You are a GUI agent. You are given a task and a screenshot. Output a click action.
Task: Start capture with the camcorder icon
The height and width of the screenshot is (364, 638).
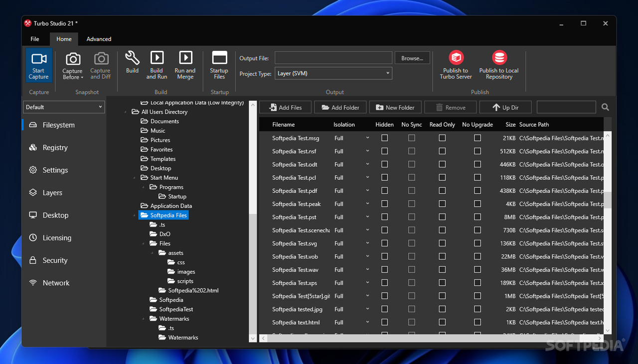tap(39, 65)
